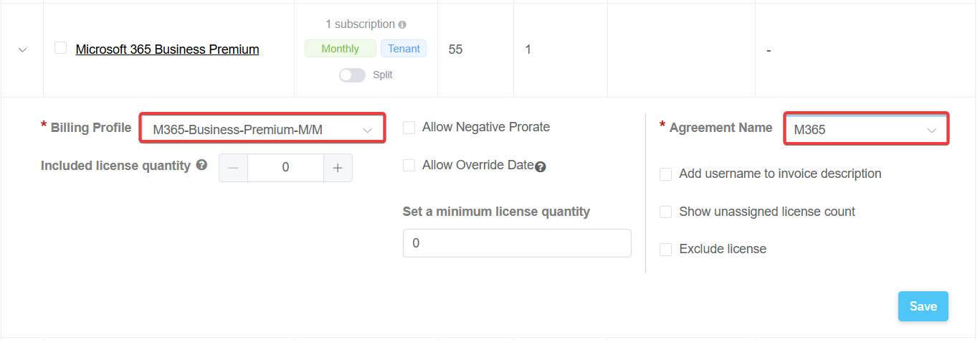Increase included license quantity with plus
This screenshot has width=980, height=340.
(338, 168)
